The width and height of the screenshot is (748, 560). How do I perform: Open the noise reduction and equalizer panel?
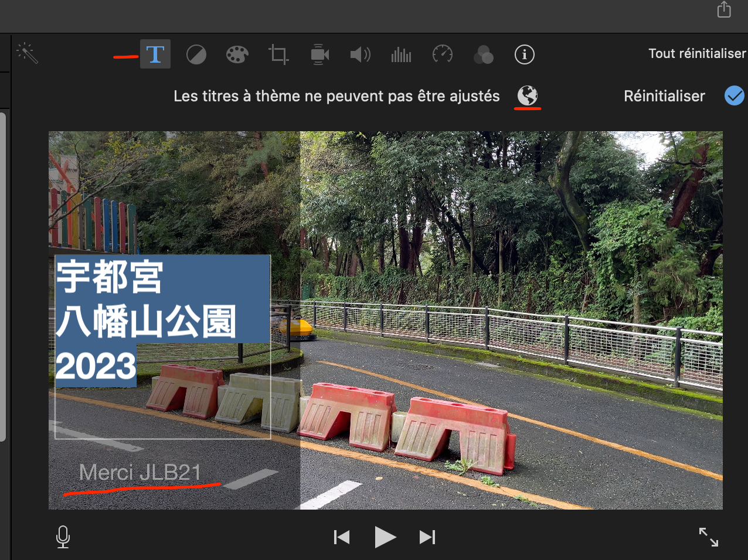coord(401,54)
